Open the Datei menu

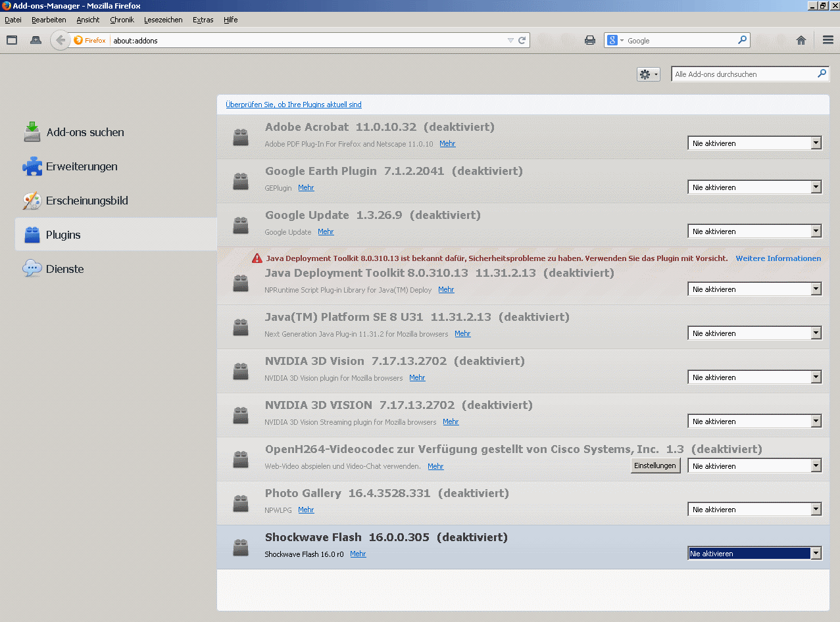point(13,20)
